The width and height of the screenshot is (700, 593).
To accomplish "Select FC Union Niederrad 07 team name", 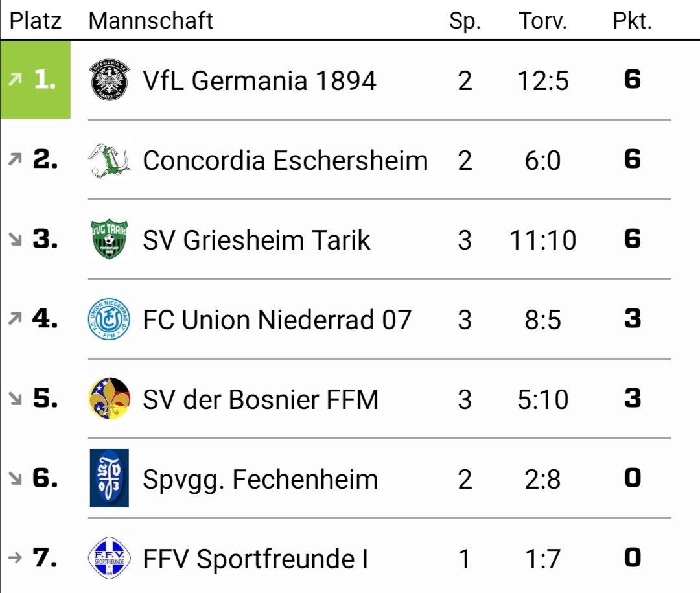I will click(277, 320).
